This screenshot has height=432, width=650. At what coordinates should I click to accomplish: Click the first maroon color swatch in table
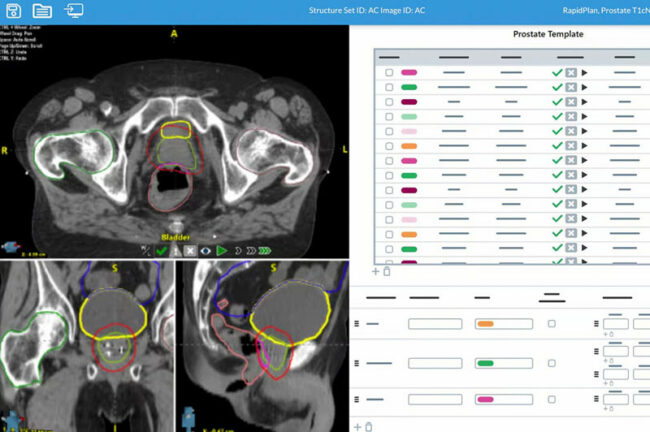coord(409,102)
